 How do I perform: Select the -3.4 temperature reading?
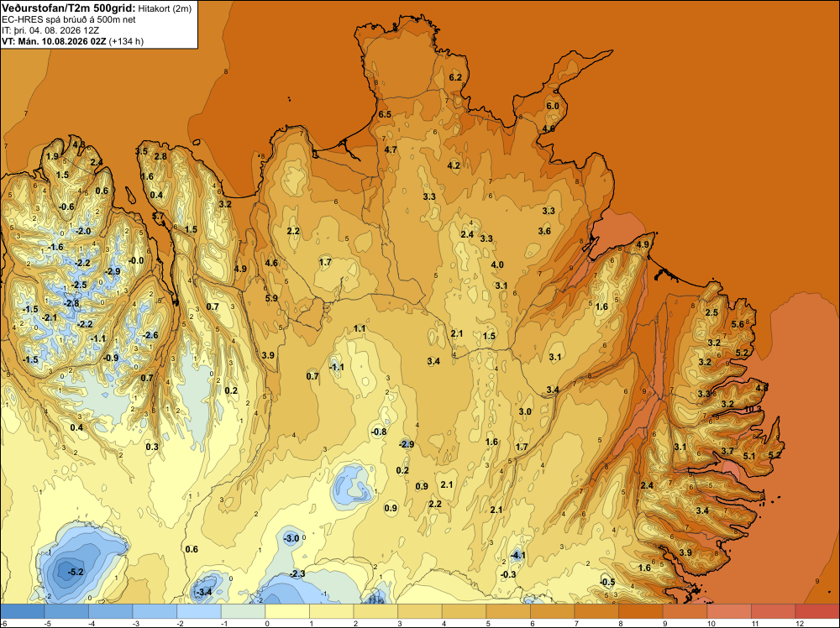tap(203, 592)
